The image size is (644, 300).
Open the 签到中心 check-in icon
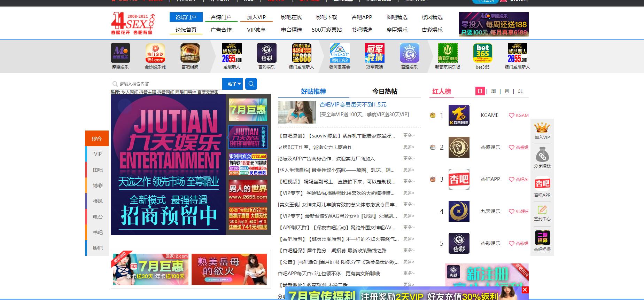[x=542, y=210]
